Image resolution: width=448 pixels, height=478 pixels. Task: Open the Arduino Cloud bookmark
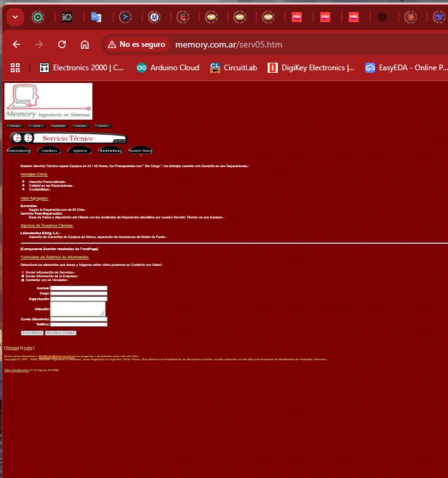pyautogui.click(x=168, y=68)
